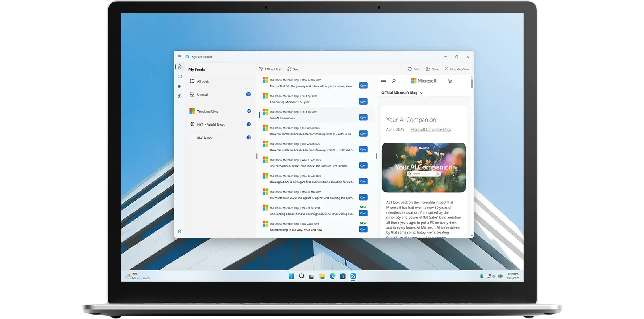Open hamburger menu in Microsoft web view
Viewport: 644px width, 319px height.
[x=383, y=81]
